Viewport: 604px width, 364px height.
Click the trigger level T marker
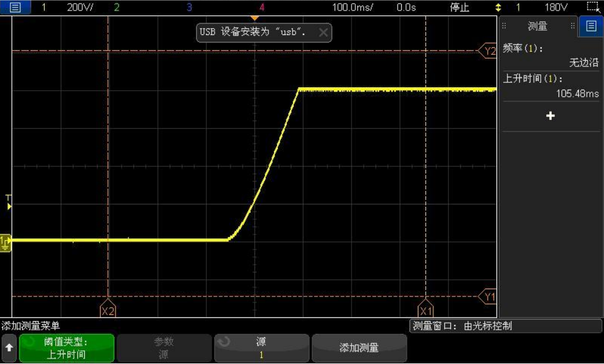pos(8,202)
